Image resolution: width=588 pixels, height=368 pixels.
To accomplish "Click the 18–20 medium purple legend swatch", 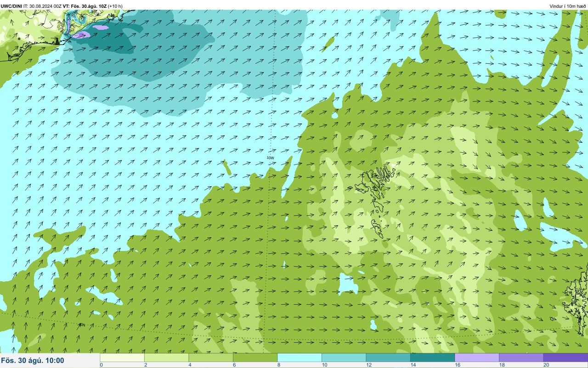I will (x=521, y=357).
